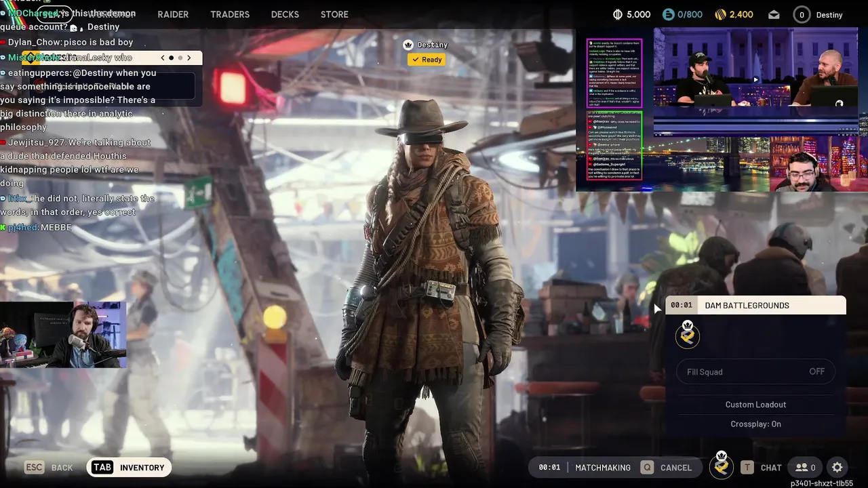This screenshot has width=868, height=488.
Task: Click the ESC Back button
Action: click(49, 467)
